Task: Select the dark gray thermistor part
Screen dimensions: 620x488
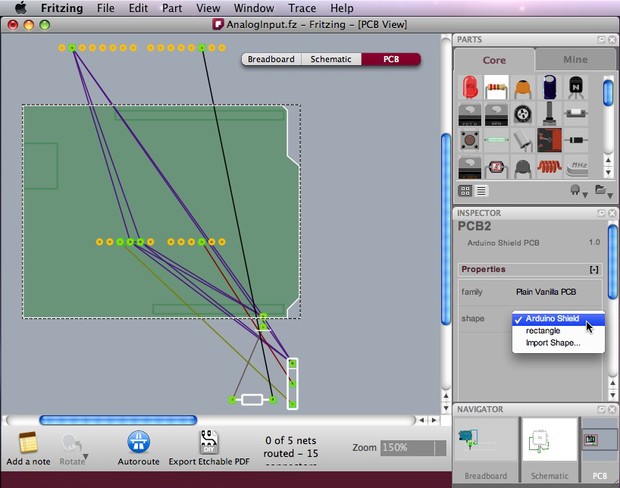Action: click(523, 168)
